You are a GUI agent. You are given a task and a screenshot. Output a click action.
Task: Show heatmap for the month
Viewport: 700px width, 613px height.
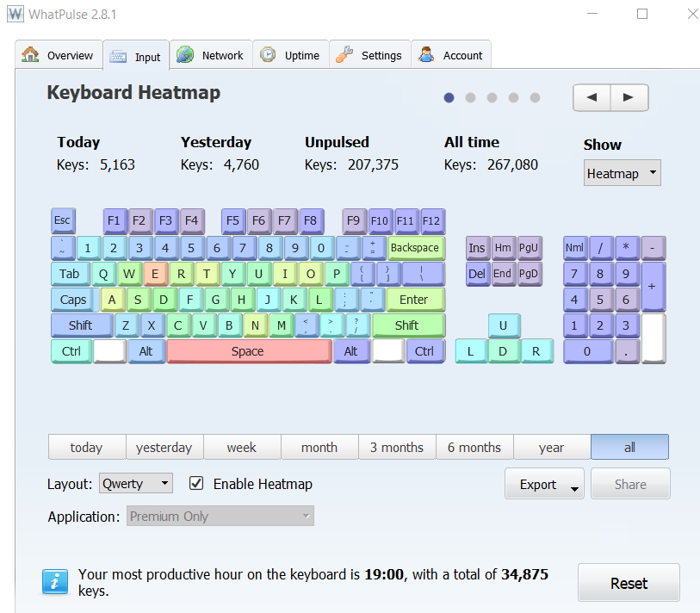click(x=319, y=447)
